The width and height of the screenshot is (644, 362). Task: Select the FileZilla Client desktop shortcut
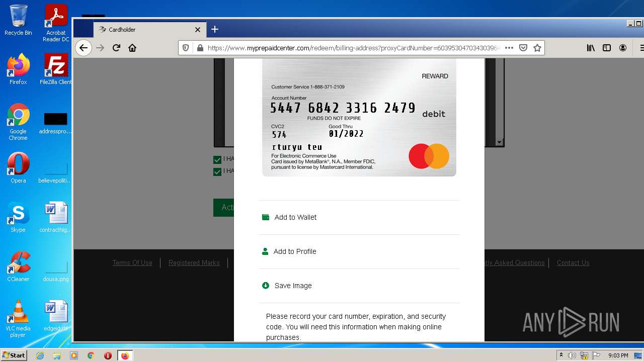point(56,69)
